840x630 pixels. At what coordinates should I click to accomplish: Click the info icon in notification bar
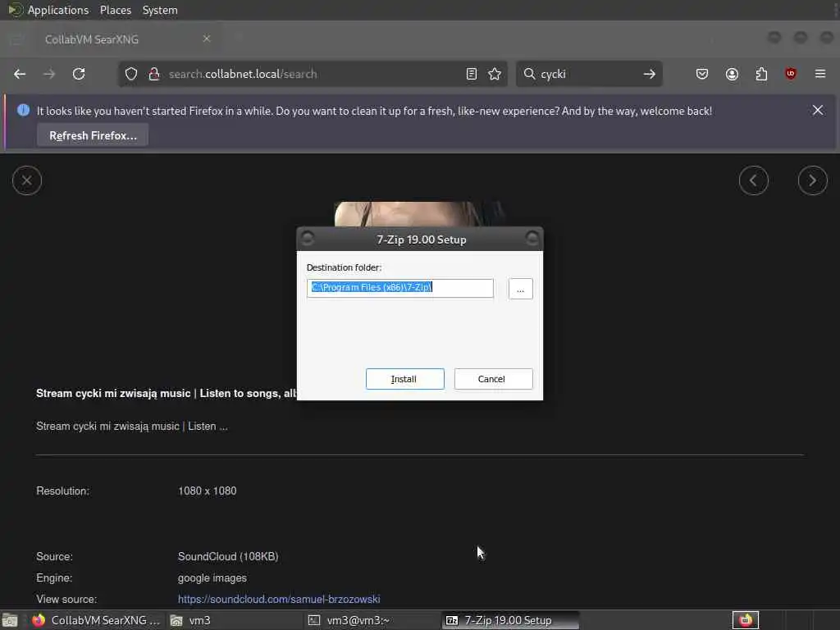point(23,110)
